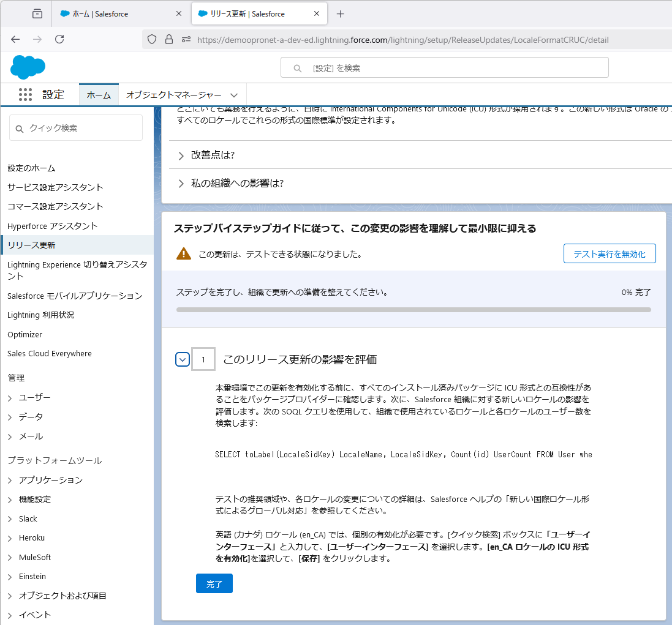Click the new tab plus button

coord(341,14)
